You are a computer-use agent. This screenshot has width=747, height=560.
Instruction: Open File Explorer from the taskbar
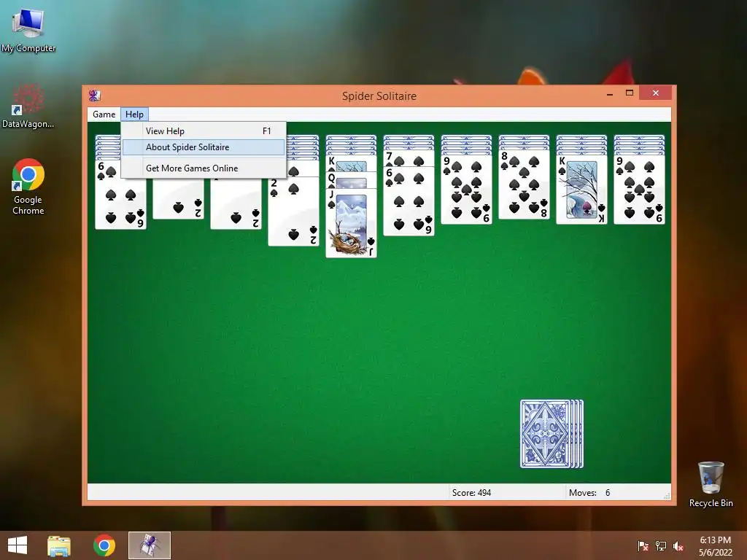pyautogui.click(x=59, y=545)
